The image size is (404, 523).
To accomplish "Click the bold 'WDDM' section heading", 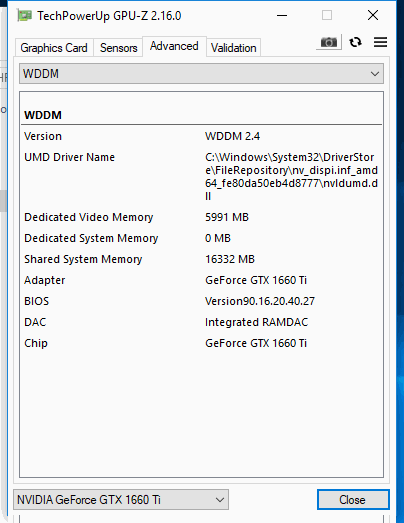I will [x=43, y=115].
